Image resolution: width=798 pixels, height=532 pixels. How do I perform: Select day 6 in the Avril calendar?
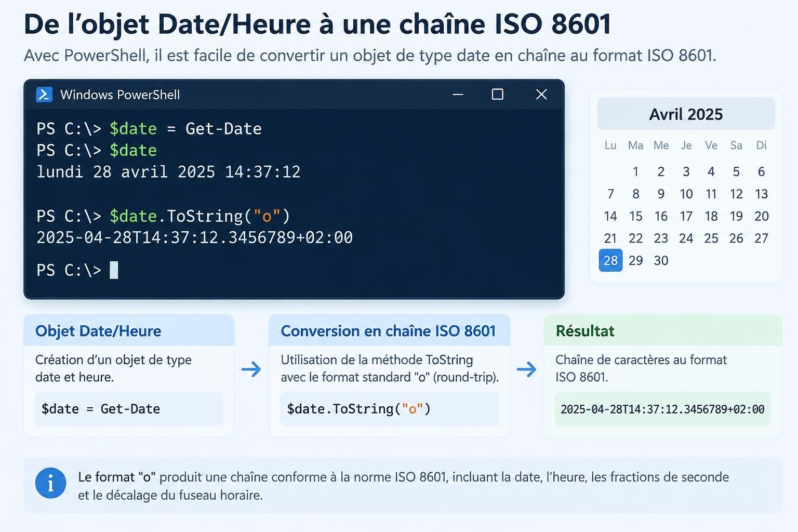point(761,171)
